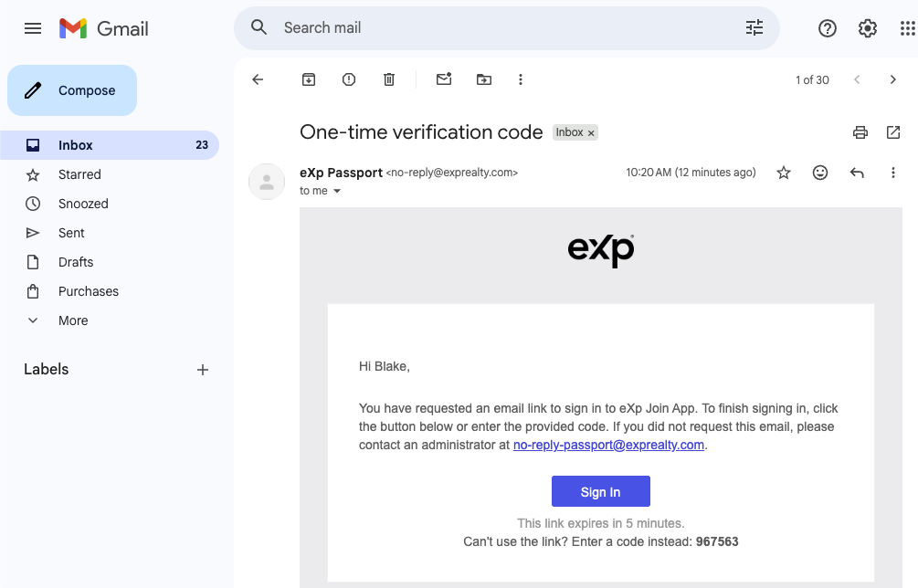Go to the Drafts folder
918x588 pixels.
[76, 262]
